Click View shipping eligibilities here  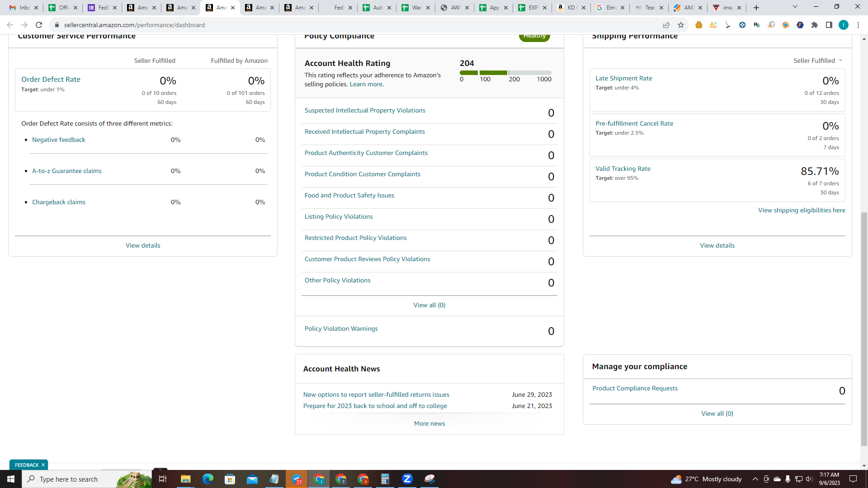pos(802,211)
